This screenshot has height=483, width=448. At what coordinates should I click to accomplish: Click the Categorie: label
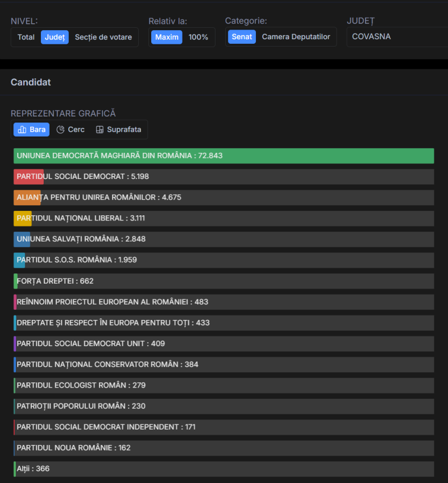pyautogui.click(x=246, y=20)
